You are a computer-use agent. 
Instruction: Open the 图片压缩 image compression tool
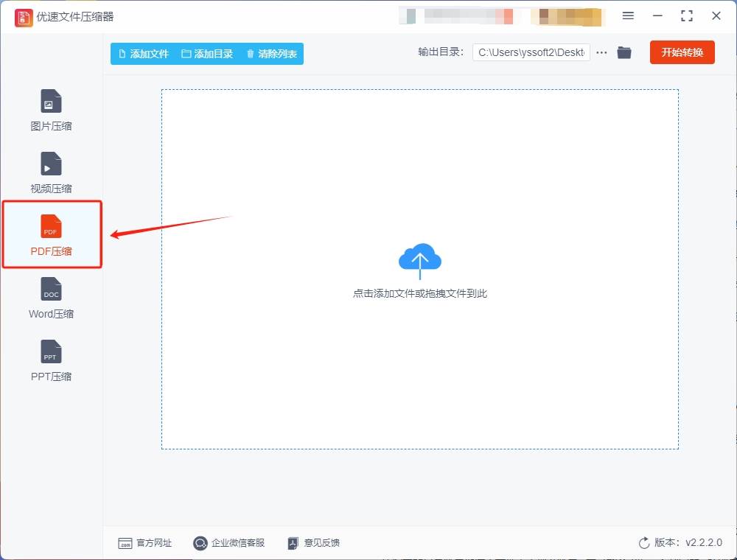(x=51, y=111)
